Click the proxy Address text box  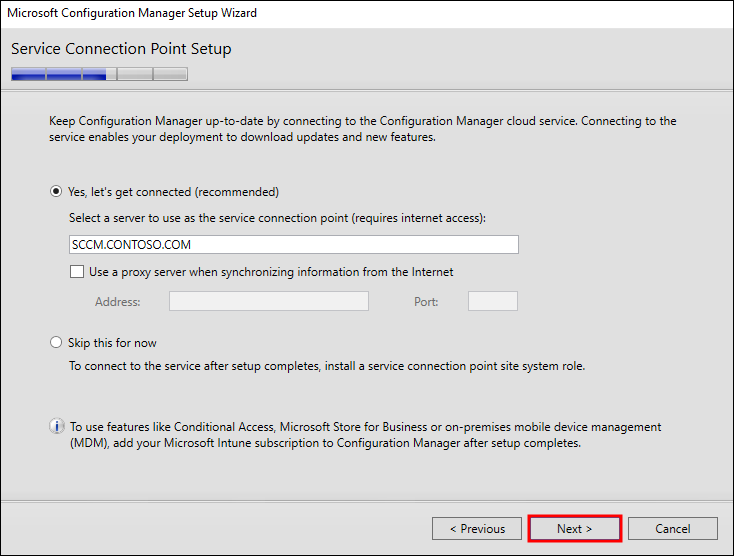click(x=268, y=301)
